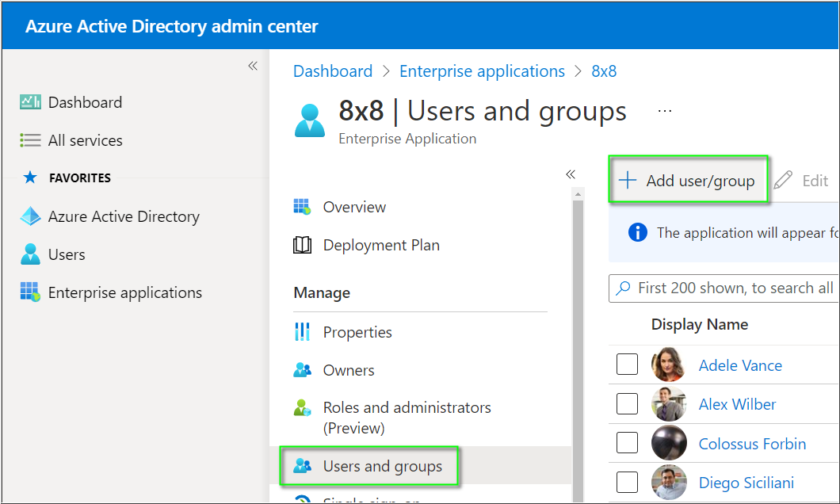840x504 pixels.
Task: Click the Add user/group button
Action: [x=689, y=179]
